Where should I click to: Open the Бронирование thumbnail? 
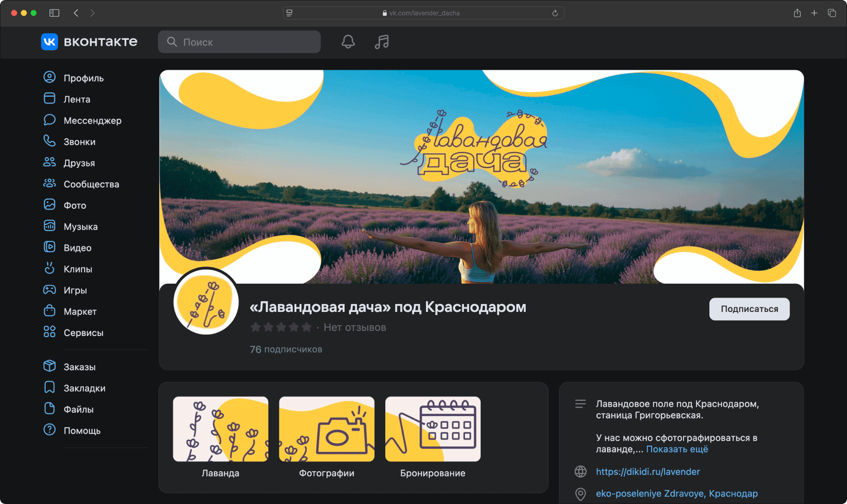click(x=433, y=429)
